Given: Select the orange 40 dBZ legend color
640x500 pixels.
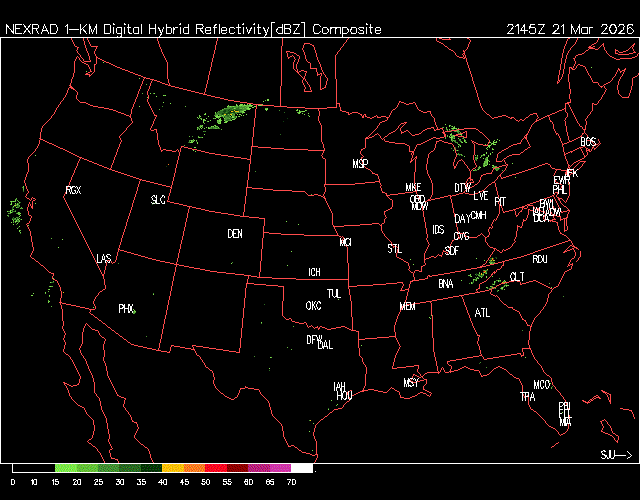Looking at the screenshot, I should coord(172,468).
